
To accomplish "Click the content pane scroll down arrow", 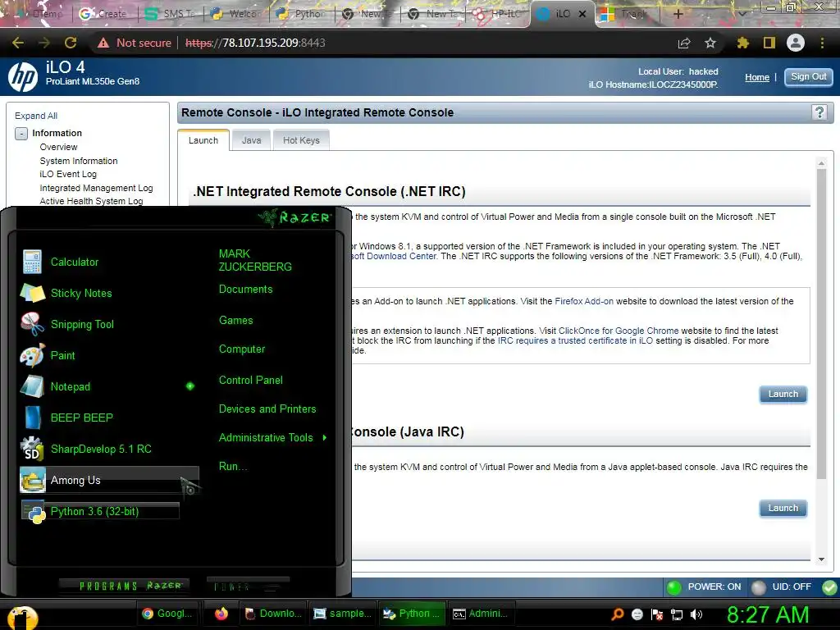I will pos(821,559).
